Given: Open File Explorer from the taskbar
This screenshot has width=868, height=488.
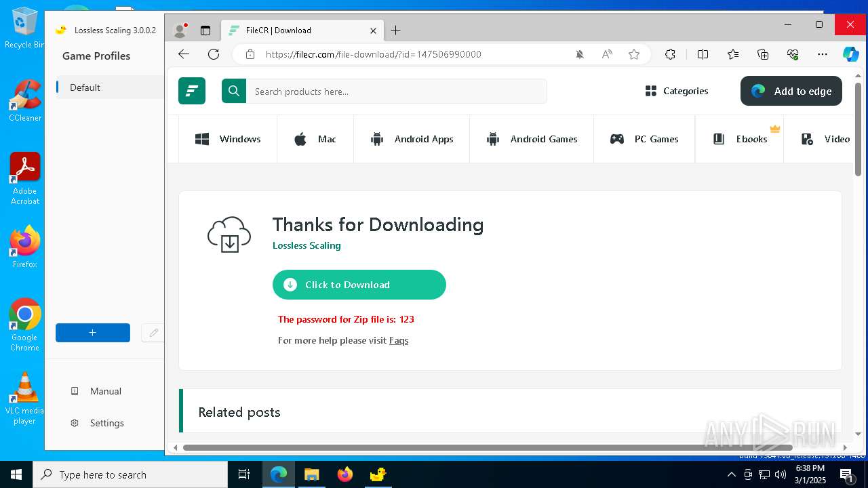Looking at the screenshot, I should (311, 474).
